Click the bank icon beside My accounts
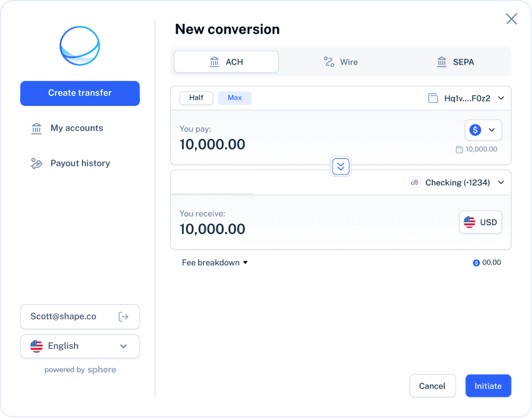This screenshot has height=418, width=532. (36, 128)
